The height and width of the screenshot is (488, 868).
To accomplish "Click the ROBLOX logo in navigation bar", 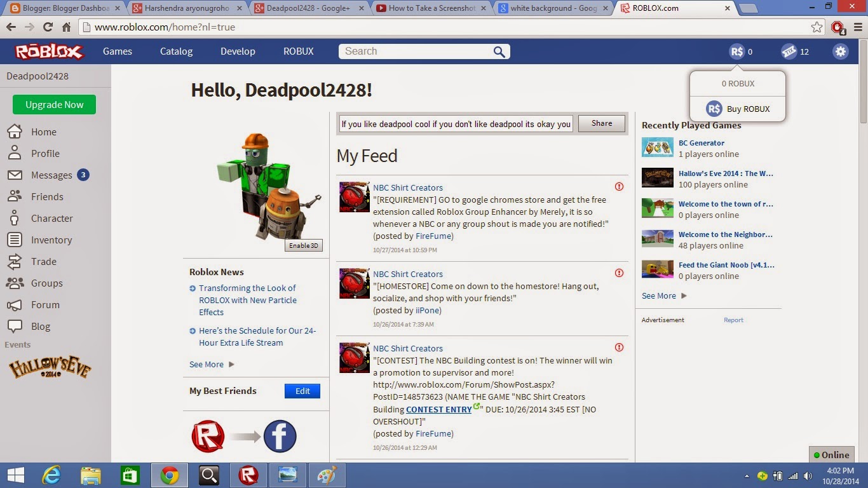I will click(49, 51).
